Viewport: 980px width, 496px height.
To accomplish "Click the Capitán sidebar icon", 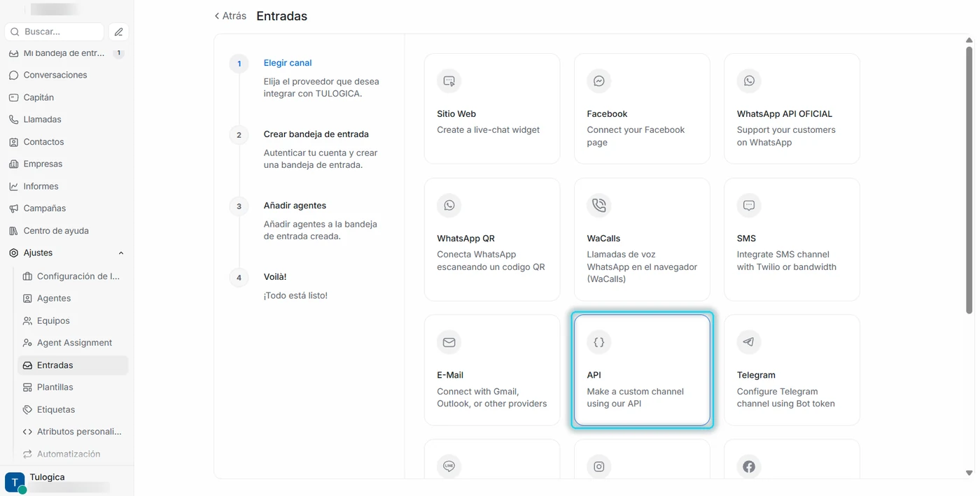I will point(13,97).
